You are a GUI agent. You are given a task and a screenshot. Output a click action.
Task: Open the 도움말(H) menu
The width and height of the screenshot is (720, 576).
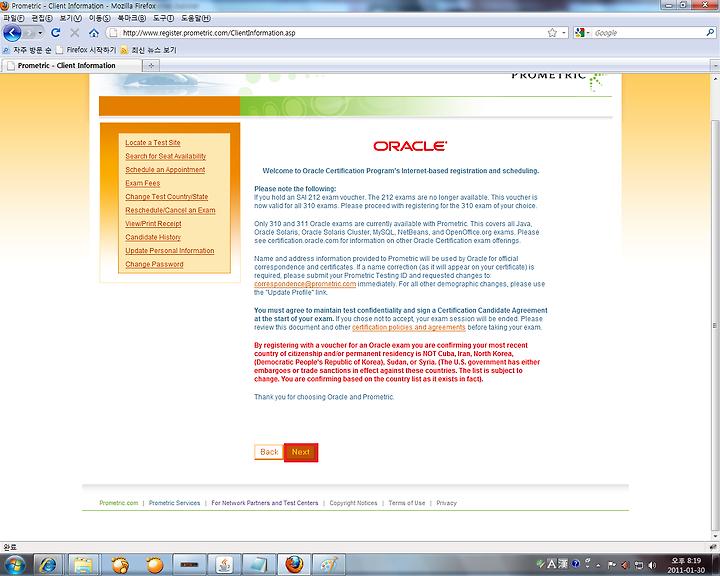pos(196,18)
